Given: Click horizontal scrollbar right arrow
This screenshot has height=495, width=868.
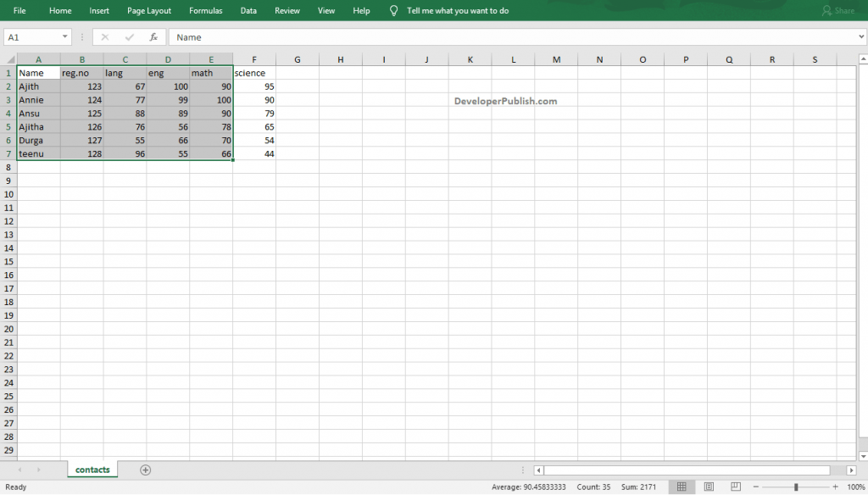Looking at the screenshot, I should 851,470.
